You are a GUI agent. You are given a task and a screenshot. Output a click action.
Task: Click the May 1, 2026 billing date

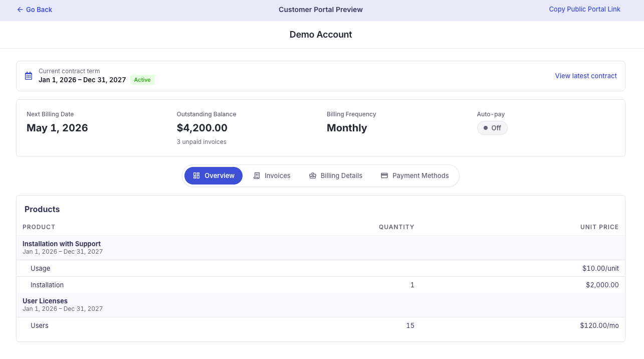click(x=57, y=128)
